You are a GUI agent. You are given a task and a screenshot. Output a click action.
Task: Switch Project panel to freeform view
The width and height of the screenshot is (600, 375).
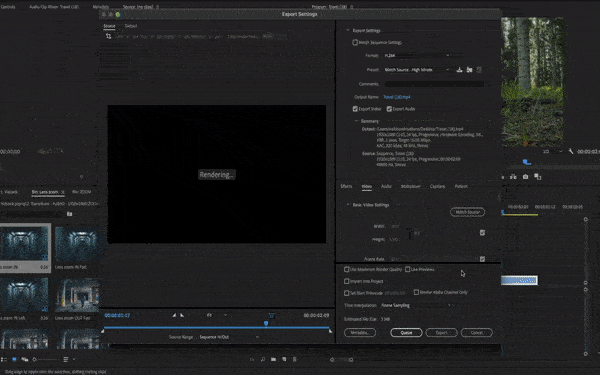(24, 359)
